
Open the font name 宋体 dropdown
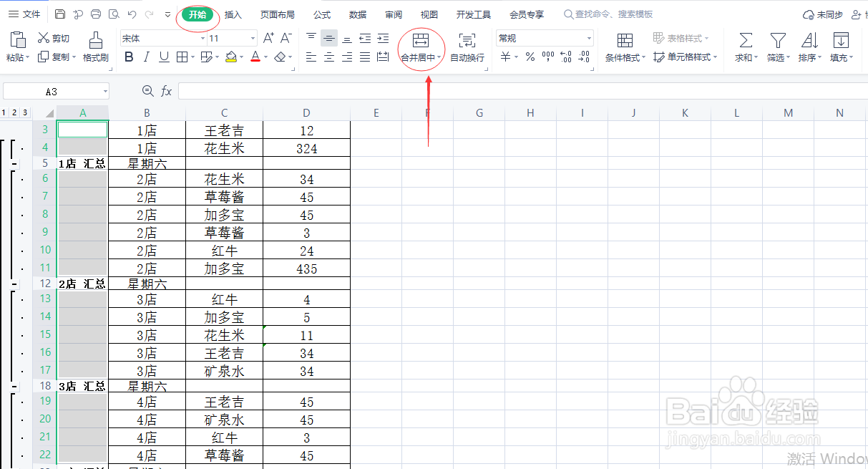tap(203, 39)
